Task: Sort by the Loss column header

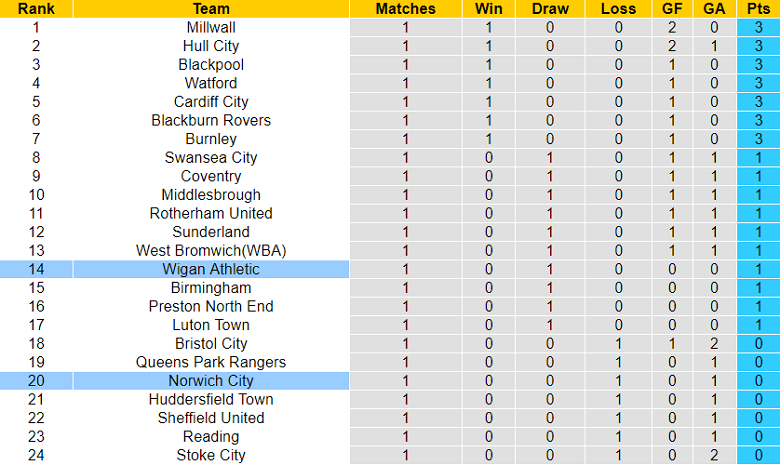Action: click(618, 9)
